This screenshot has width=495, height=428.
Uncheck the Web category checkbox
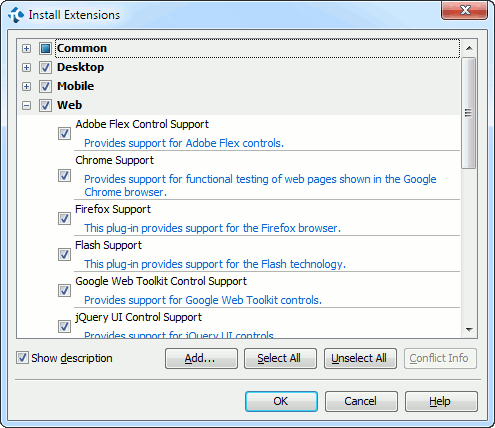tap(45, 105)
